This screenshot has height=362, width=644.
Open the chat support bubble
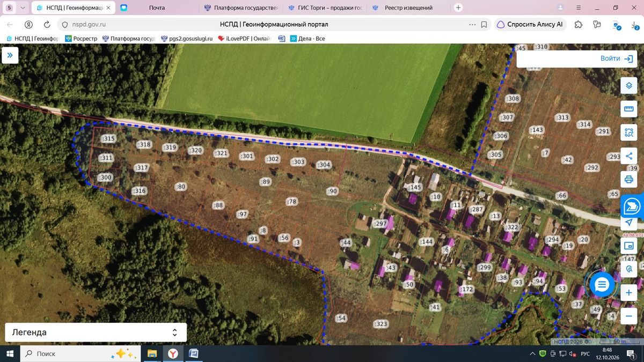pos(602,285)
